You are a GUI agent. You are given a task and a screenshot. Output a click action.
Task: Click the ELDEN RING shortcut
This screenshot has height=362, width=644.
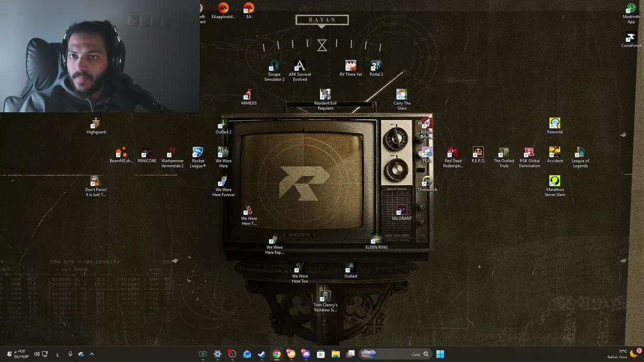[376, 242]
